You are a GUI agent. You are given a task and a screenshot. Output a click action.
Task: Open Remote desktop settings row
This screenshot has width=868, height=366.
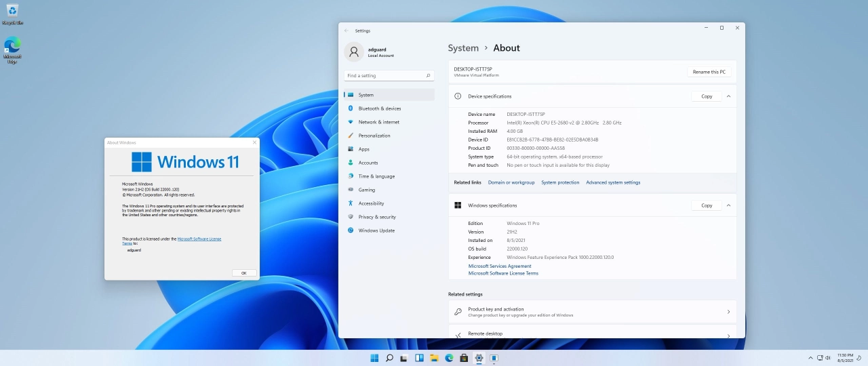tap(593, 333)
